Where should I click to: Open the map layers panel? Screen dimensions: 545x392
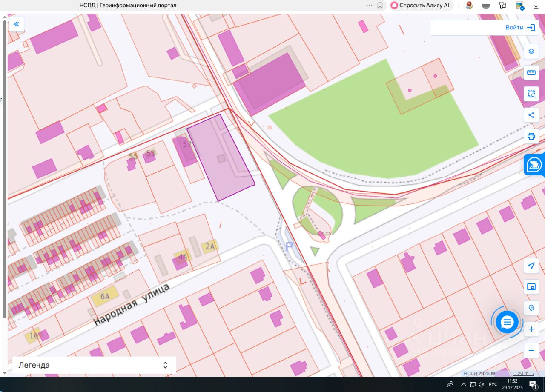(x=531, y=52)
